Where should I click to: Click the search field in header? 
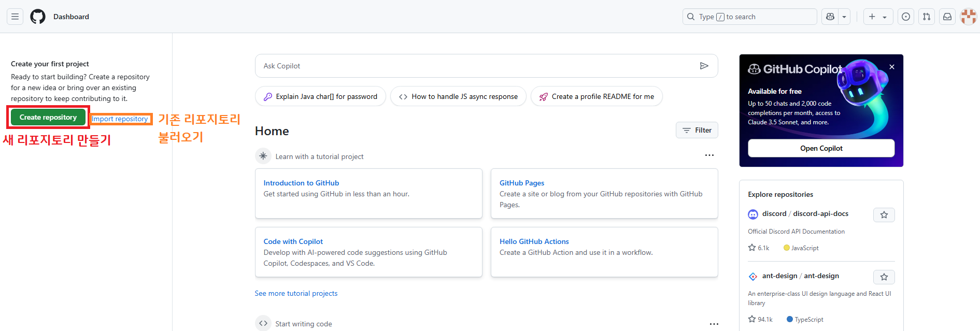(x=749, y=17)
